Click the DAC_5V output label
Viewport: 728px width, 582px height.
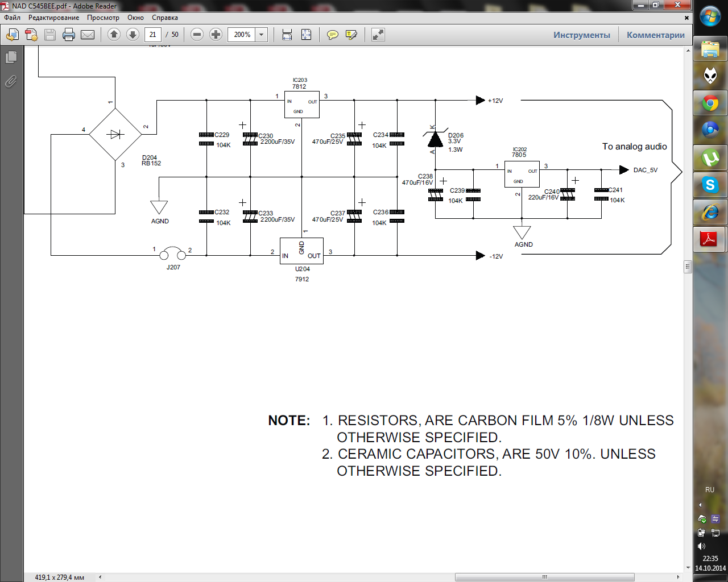[646, 170]
